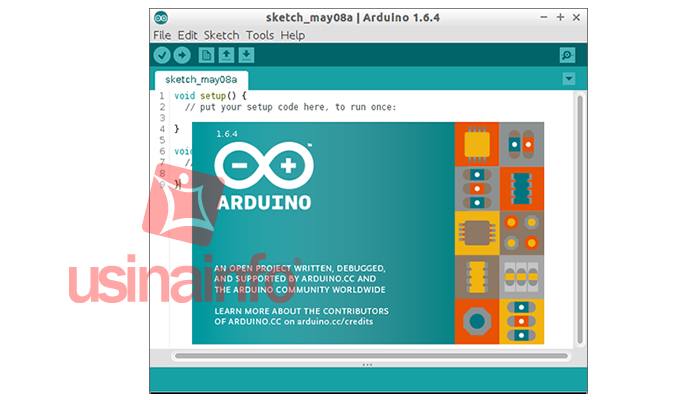The image size is (700, 400).
Task: Open the Tools menu
Action: click(260, 35)
